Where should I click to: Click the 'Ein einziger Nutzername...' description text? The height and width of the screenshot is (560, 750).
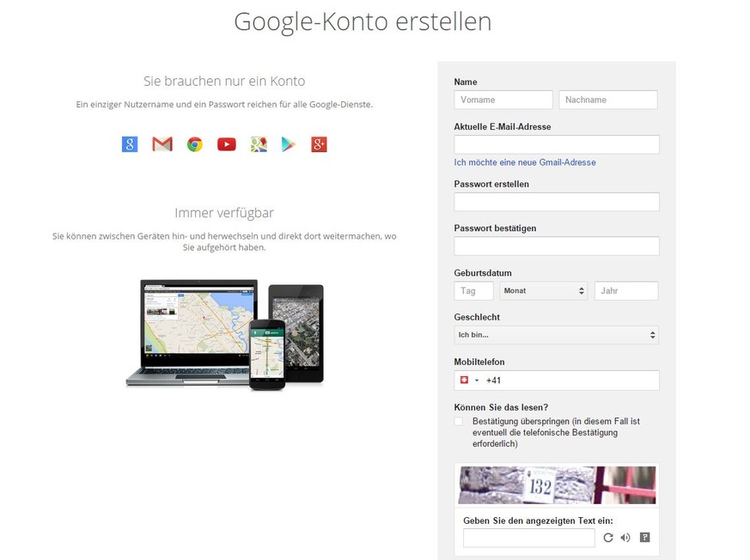(224, 104)
